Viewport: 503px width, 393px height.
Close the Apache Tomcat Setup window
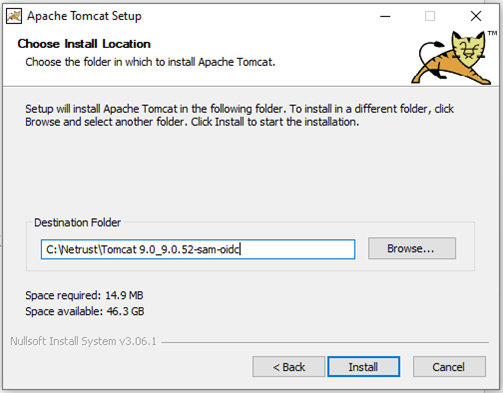pos(476,16)
